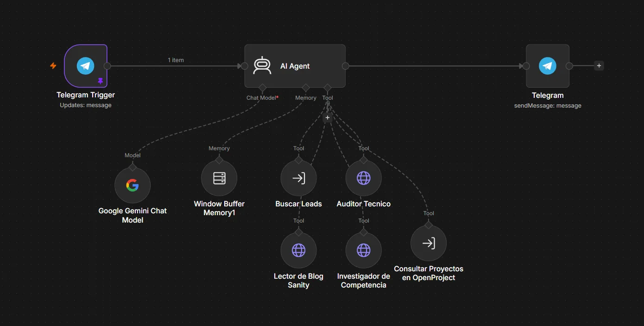Click the plus button under Tool connector
Screen dimensions: 644x326
pos(328,118)
